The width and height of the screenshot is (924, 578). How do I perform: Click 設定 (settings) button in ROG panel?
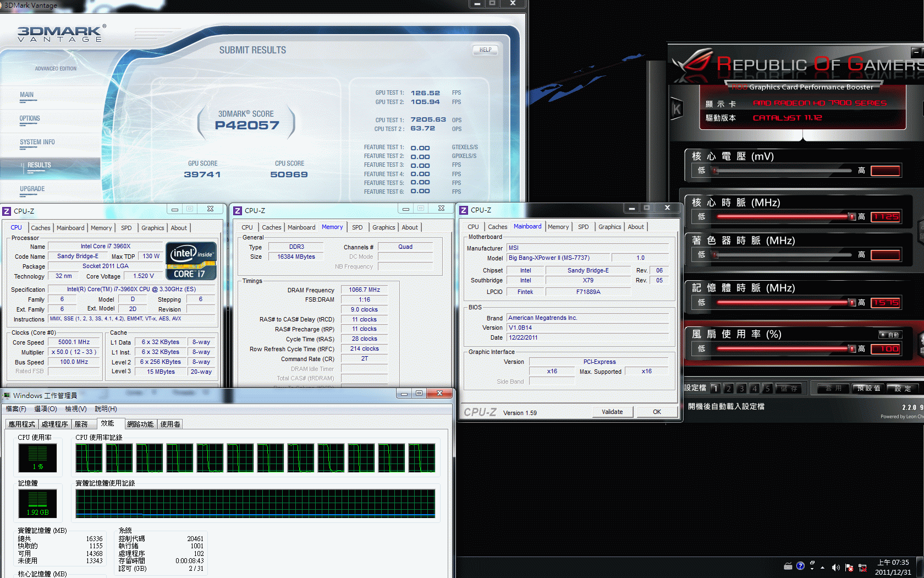point(903,388)
